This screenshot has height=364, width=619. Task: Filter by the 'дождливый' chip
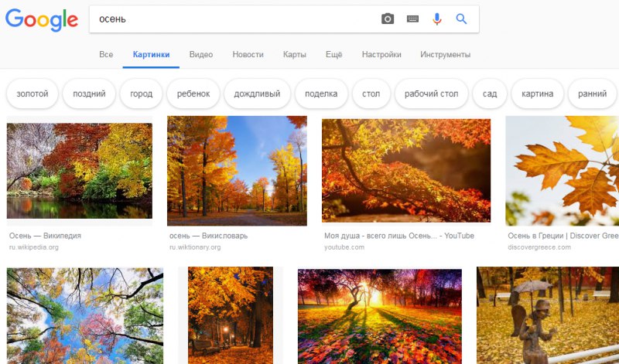pos(257,94)
